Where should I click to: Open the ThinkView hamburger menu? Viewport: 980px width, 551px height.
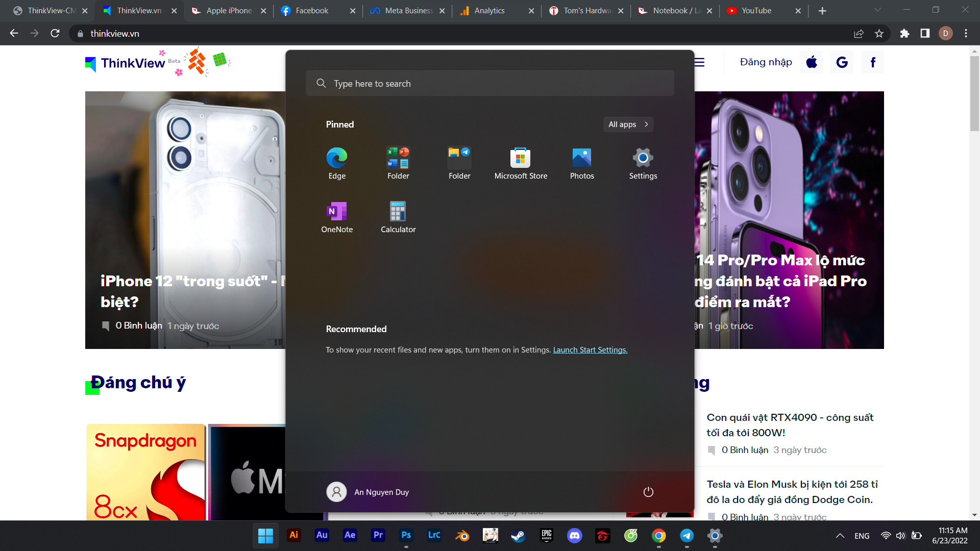click(x=699, y=62)
